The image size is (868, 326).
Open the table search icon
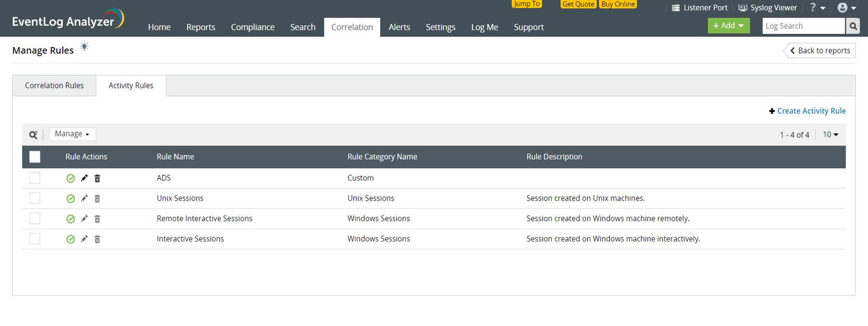[x=33, y=134]
